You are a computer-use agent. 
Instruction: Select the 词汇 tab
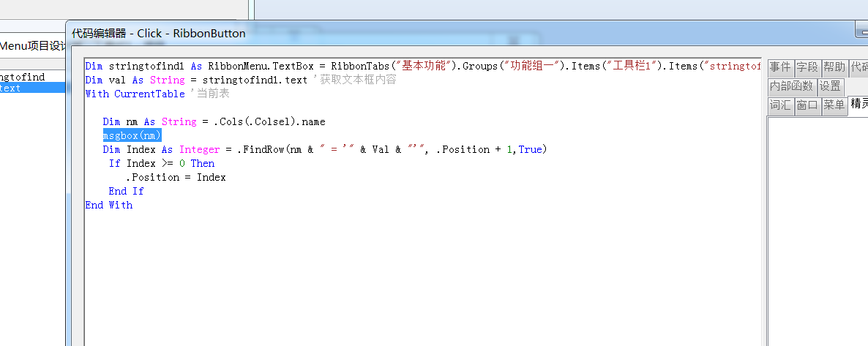point(779,105)
